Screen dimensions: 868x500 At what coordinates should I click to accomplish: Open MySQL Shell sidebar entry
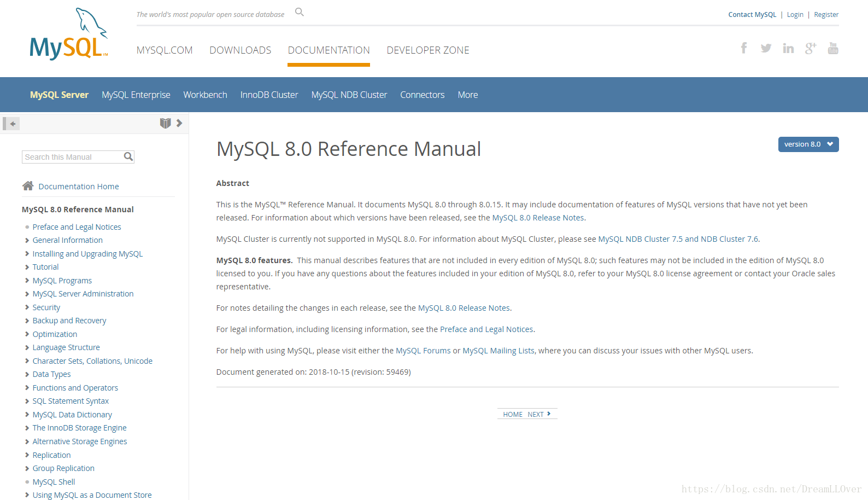click(54, 482)
